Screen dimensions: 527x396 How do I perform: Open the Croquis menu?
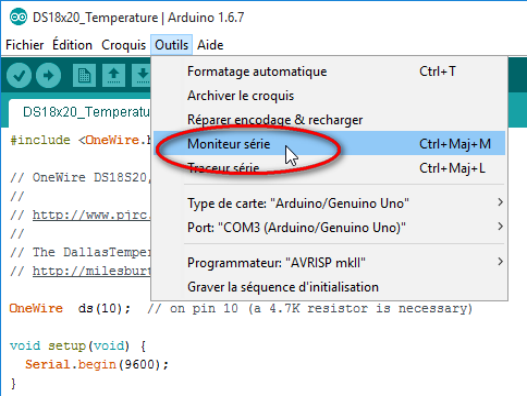point(123,45)
